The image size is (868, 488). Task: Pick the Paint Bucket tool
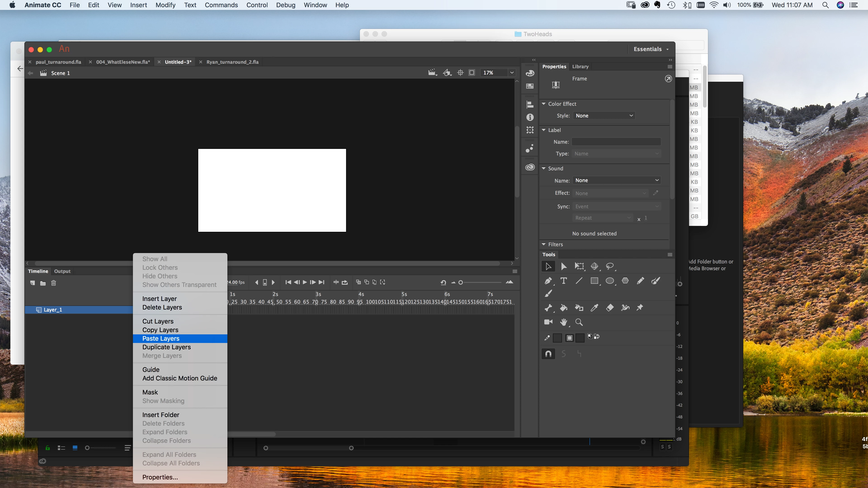(x=563, y=307)
